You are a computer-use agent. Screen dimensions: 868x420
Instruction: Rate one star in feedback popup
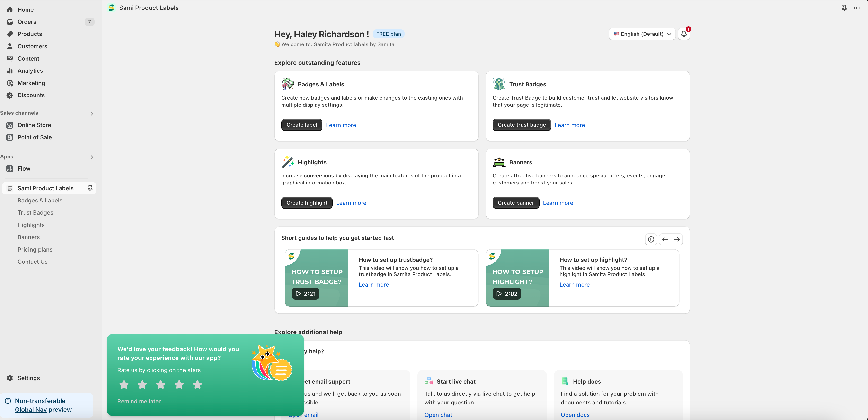pos(124,384)
